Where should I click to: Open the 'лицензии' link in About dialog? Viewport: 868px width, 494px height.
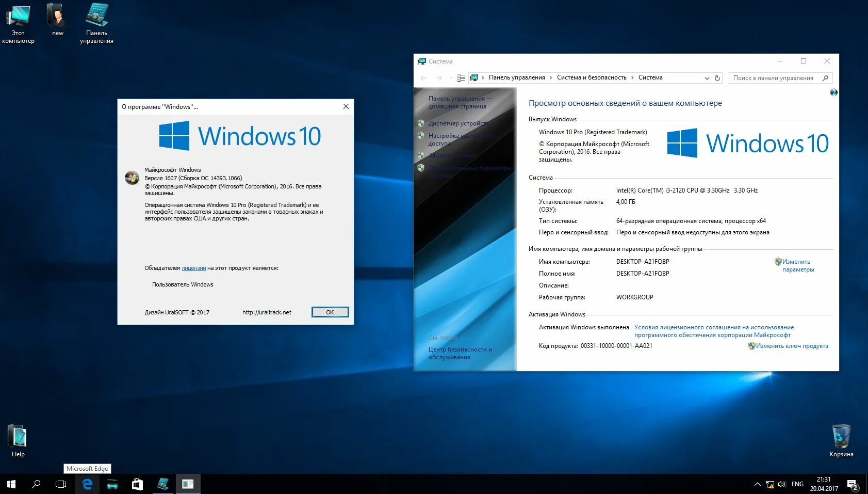pyautogui.click(x=194, y=268)
